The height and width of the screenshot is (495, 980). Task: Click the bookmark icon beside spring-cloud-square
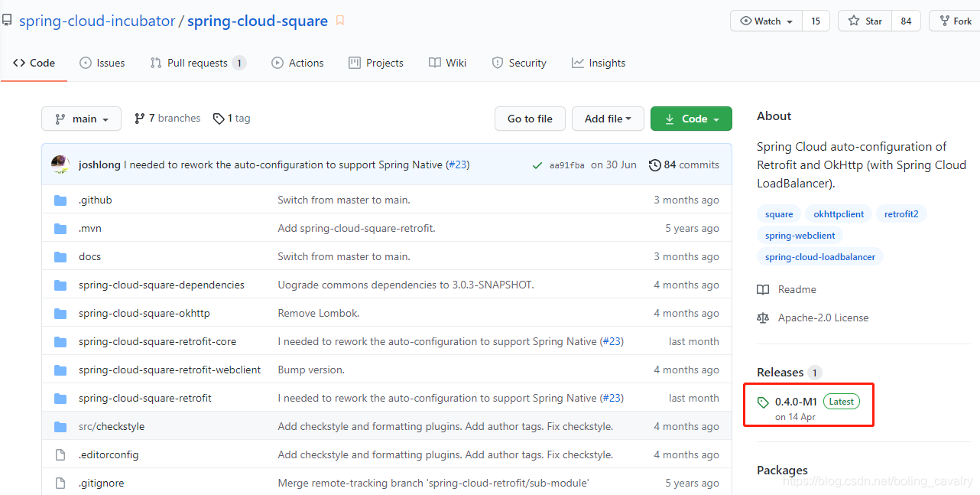340,21
